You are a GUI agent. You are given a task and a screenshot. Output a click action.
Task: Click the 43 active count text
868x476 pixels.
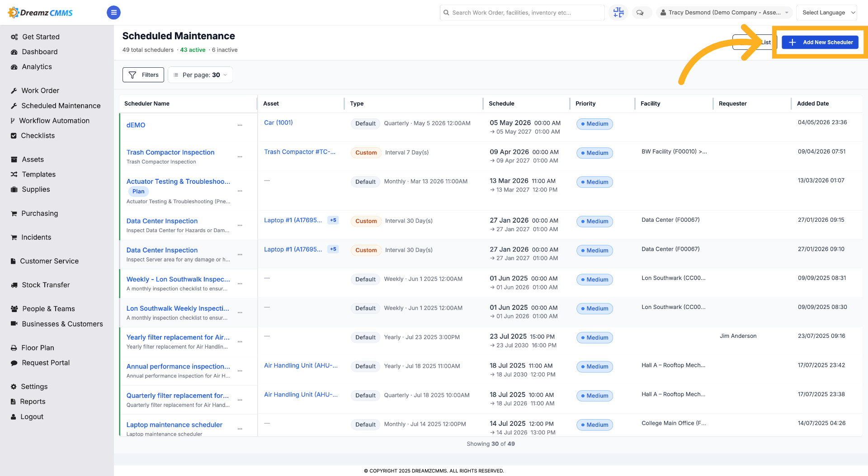[193, 50]
